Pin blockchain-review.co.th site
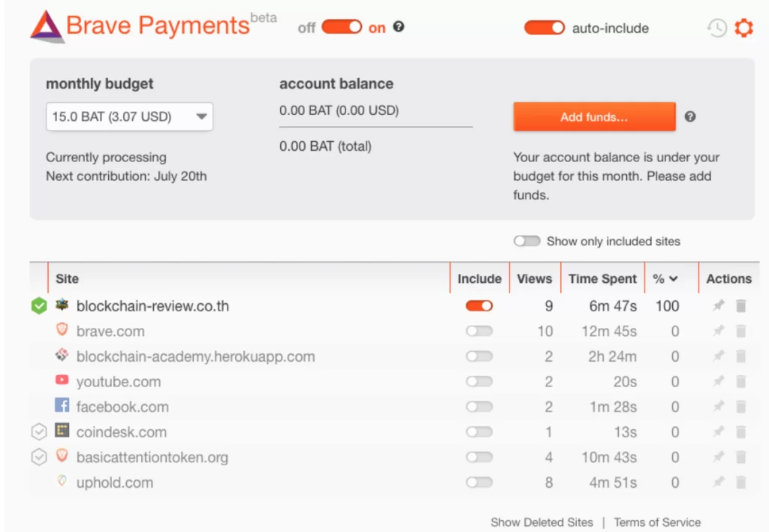 point(719,306)
